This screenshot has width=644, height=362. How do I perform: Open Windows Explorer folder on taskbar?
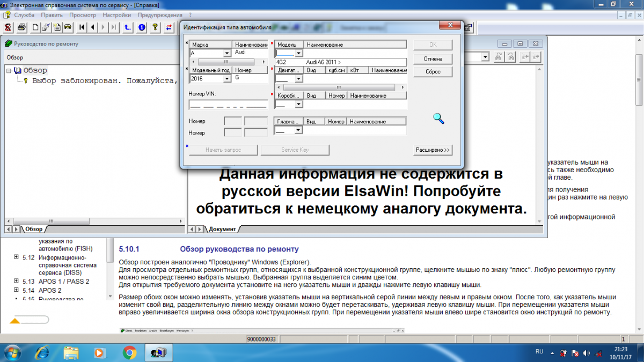point(71,352)
